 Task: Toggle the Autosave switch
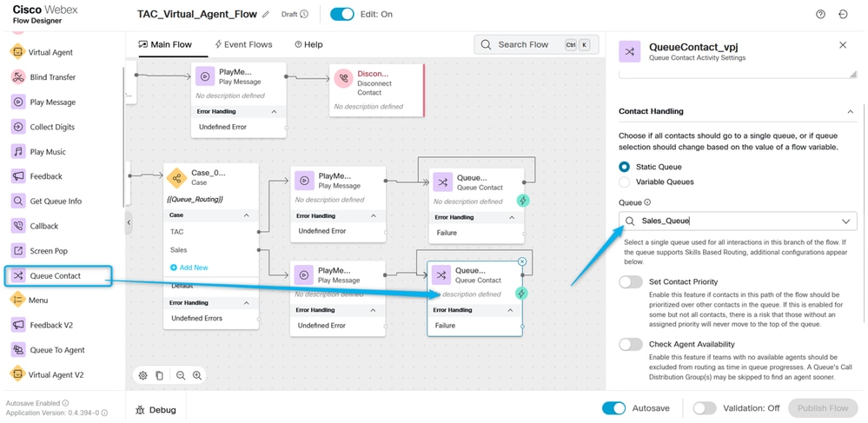click(x=614, y=408)
